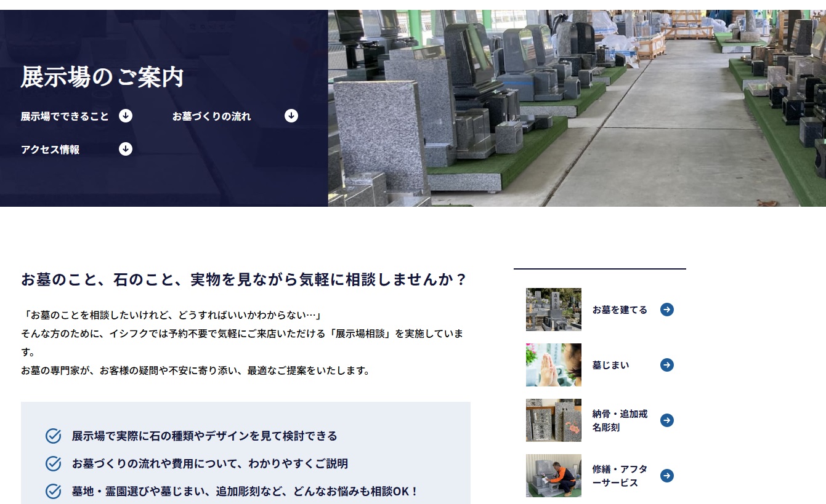
Task: Open the 修繕・アフターサービス worker thumbnail
Action: click(553, 476)
